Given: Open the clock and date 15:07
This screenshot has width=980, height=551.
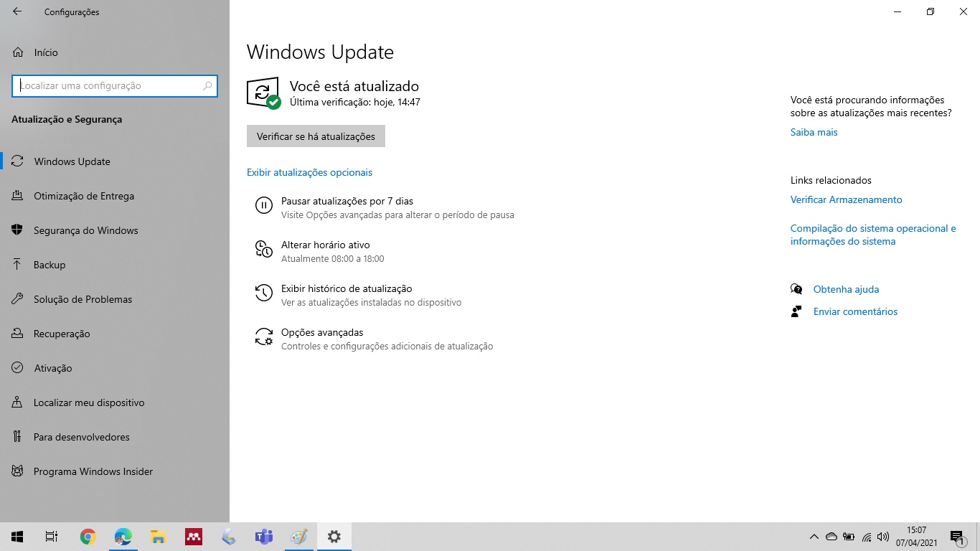Looking at the screenshot, I should click(917, 537).
